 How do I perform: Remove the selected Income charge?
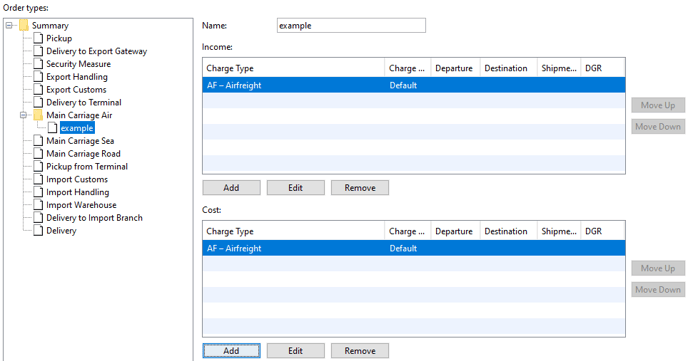pyautogui.click(x=360, y=188)
